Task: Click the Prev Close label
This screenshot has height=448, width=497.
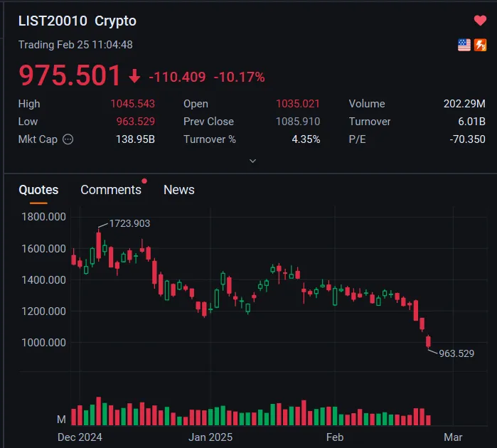Action: coord(208,122)
